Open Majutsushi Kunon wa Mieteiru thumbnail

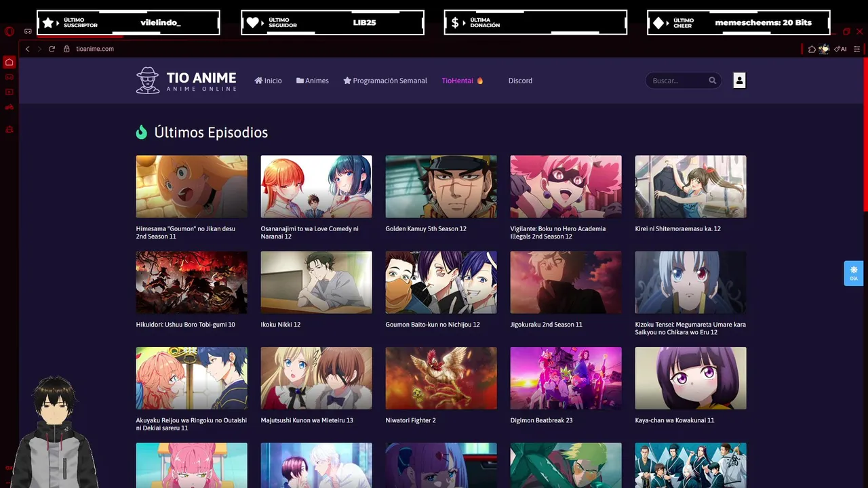[x=316, y=378]
